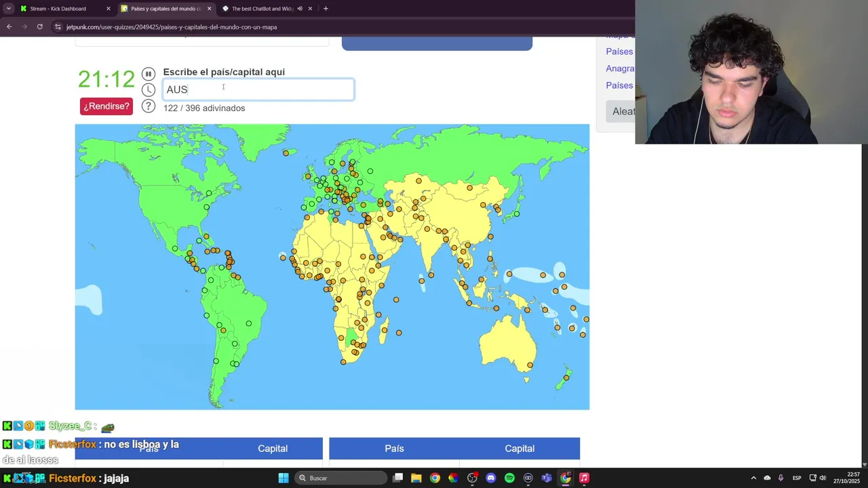Open the Windows Start menu
Viewport: 868px width, 488px height.
coord(283,478)
